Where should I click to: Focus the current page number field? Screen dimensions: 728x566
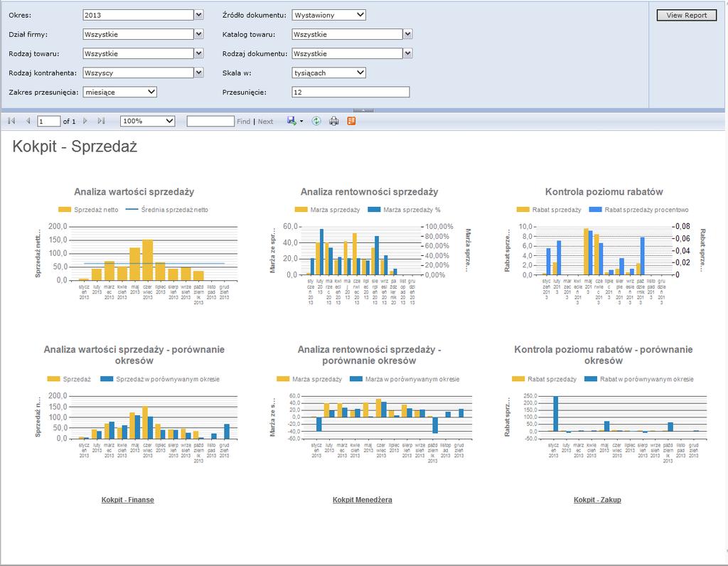coord(49,122)
